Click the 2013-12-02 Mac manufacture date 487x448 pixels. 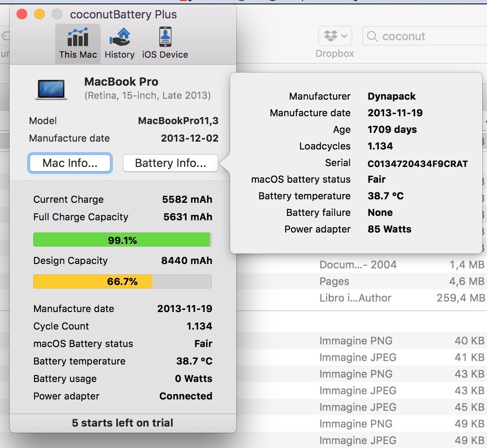[189, 138]
